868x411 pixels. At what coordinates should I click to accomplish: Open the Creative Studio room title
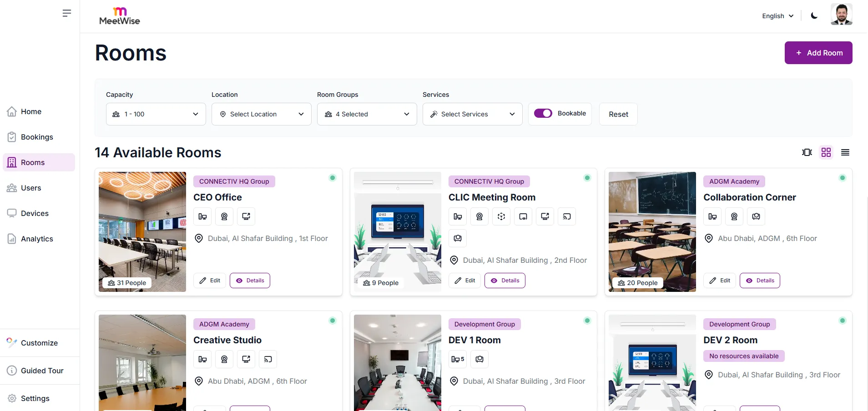pos(227,340)
